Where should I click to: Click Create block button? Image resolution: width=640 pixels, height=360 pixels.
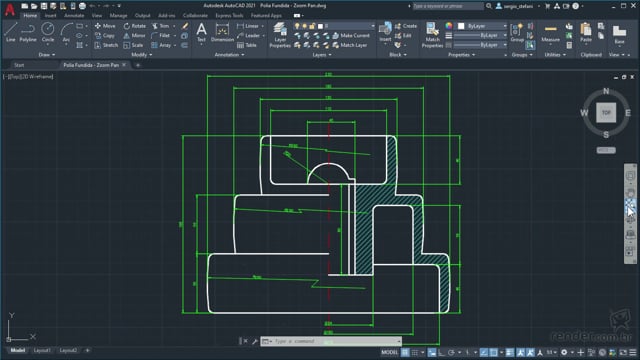tap(406, 26)
